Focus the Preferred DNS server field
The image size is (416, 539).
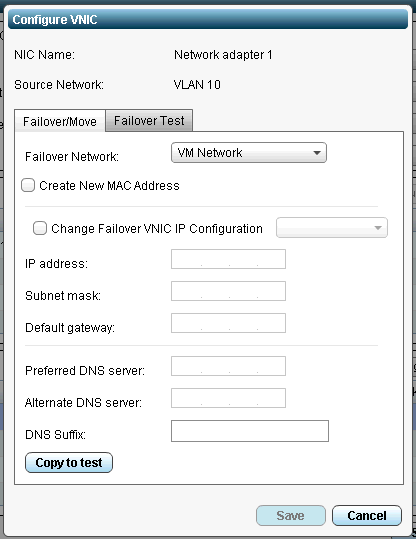228,366
